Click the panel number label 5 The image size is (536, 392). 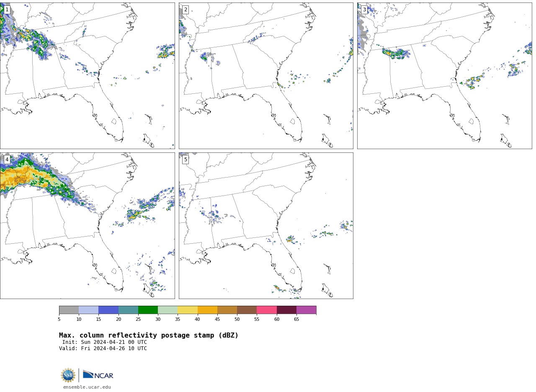[x=186, y=160]
